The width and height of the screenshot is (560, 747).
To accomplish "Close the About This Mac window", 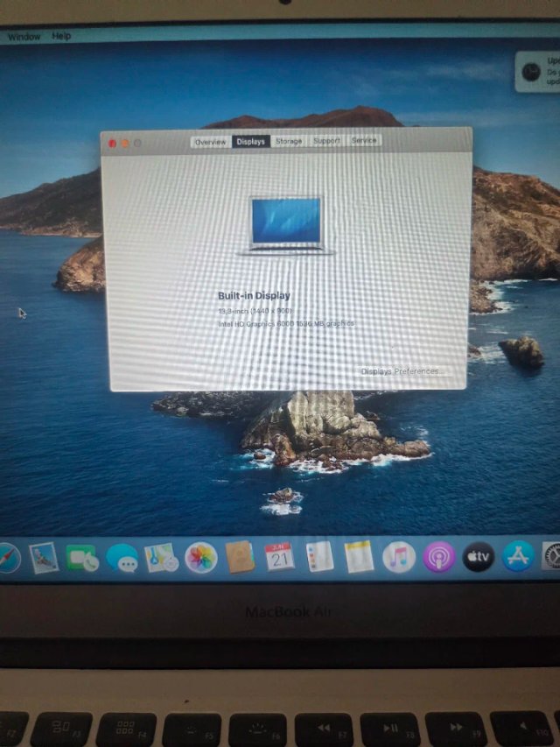I will pyautogui.click(x=112, y=144).
